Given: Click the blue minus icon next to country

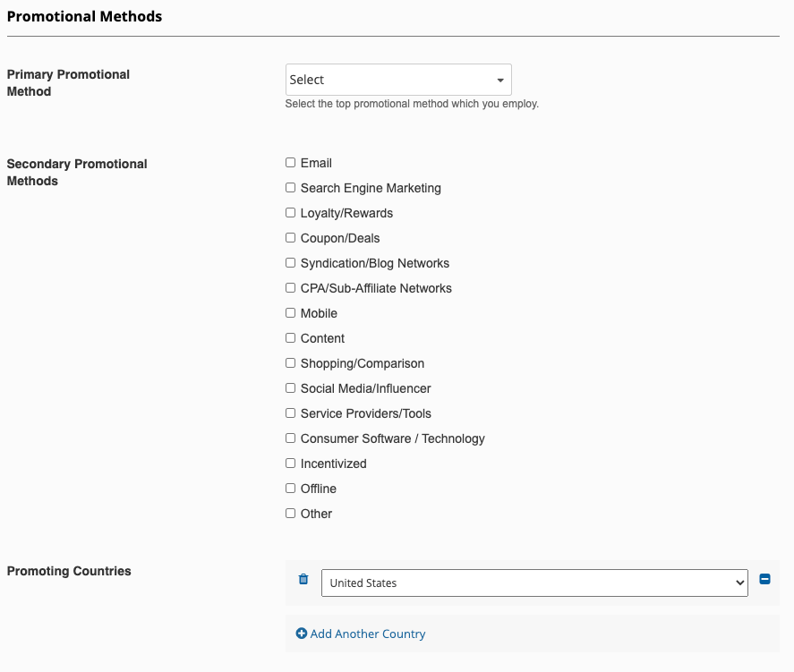Looking at the screenshot, I should point(764,579).
